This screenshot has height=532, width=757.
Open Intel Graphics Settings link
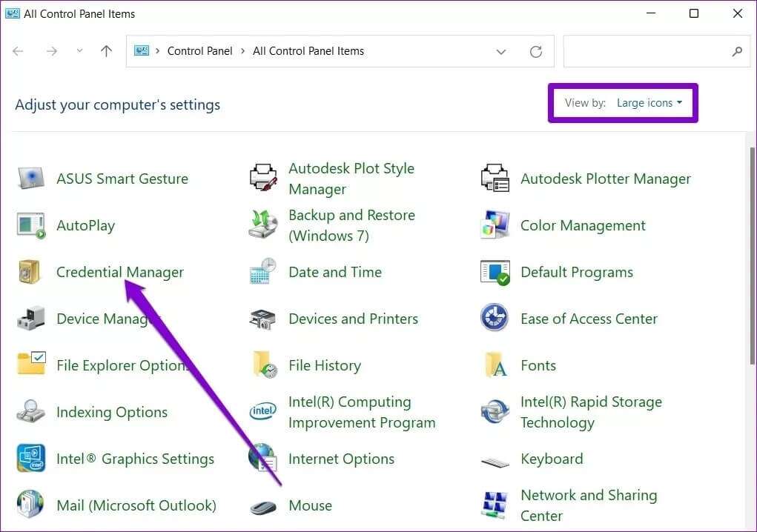click(135, 459)
